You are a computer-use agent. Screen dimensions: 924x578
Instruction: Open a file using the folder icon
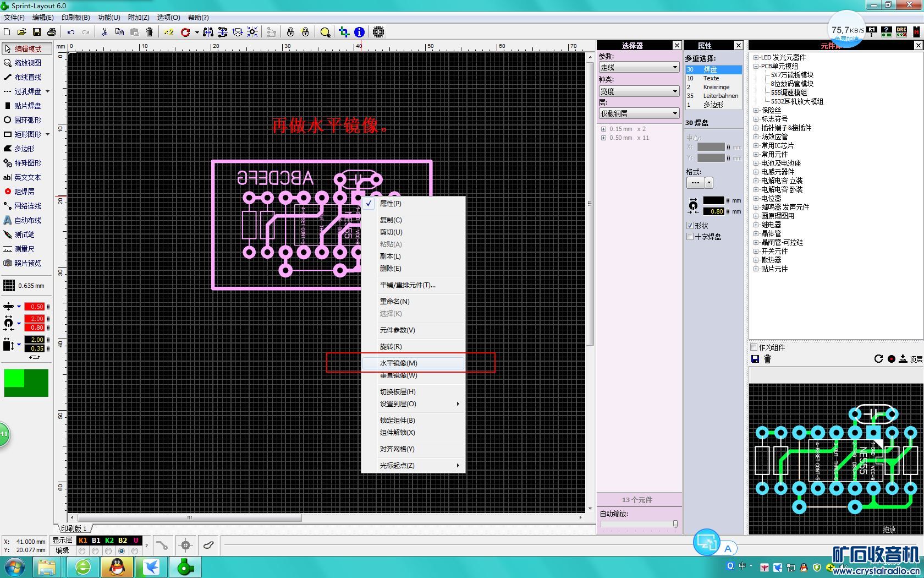pos(21,32)
